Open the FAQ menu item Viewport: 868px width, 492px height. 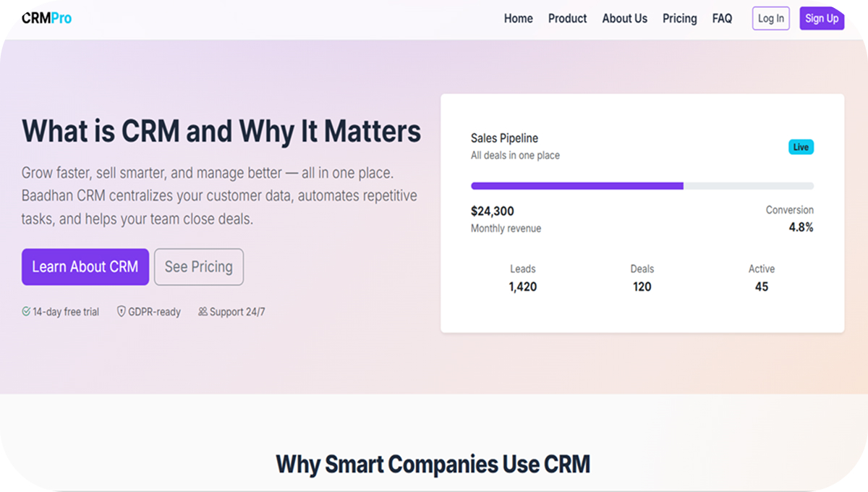(722, 19)
